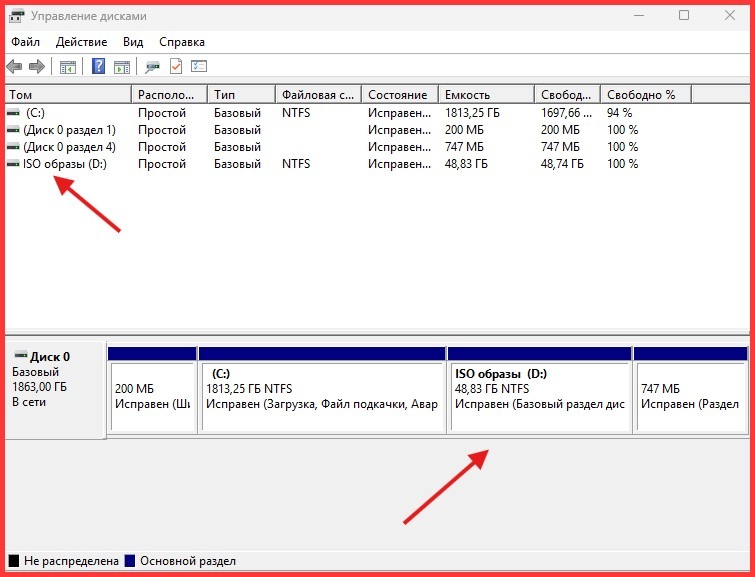Open the Файл menu
This screenshot has height=577, width=755.
[26, 42]
